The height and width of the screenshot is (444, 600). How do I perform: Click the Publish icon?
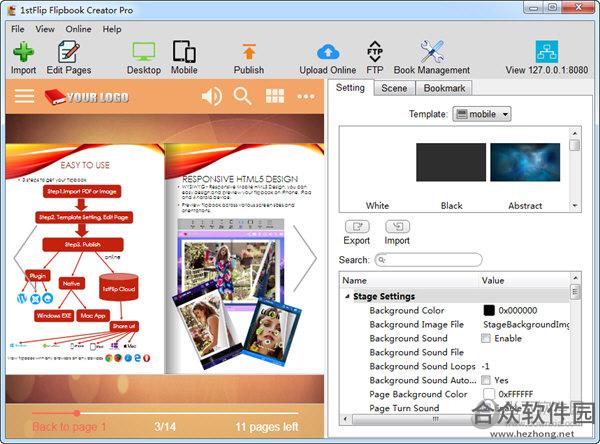pos(249,52)
